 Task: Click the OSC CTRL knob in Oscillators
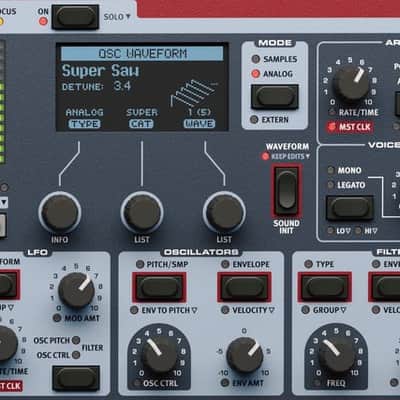point(160,355)
